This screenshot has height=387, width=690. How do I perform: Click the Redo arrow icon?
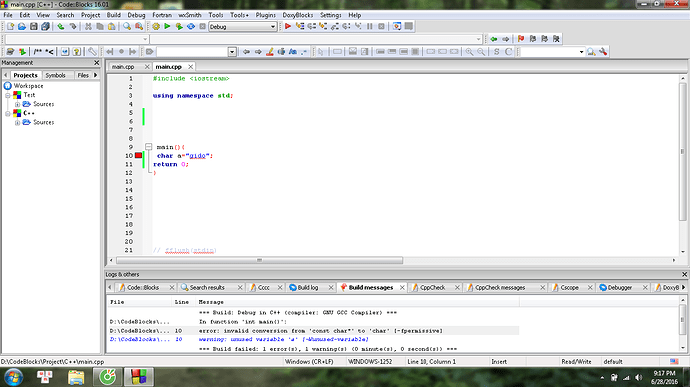(x=73, y=26)
